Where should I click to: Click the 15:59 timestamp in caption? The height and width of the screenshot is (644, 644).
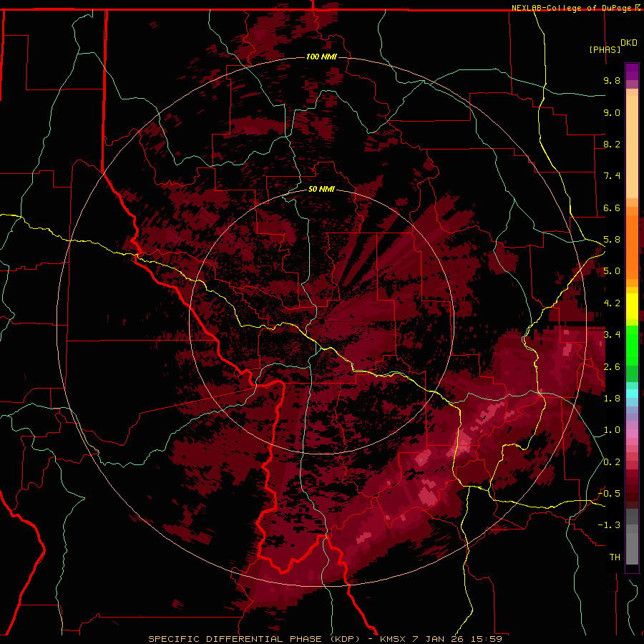(x=487, y=639)
